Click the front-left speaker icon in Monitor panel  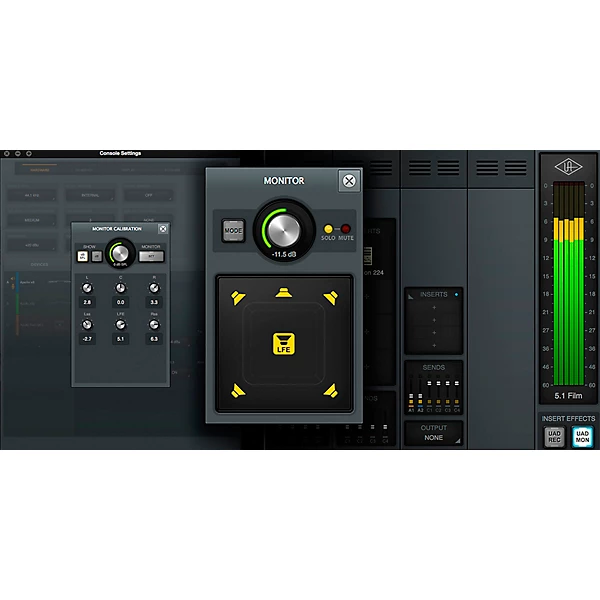pos(238,297)
